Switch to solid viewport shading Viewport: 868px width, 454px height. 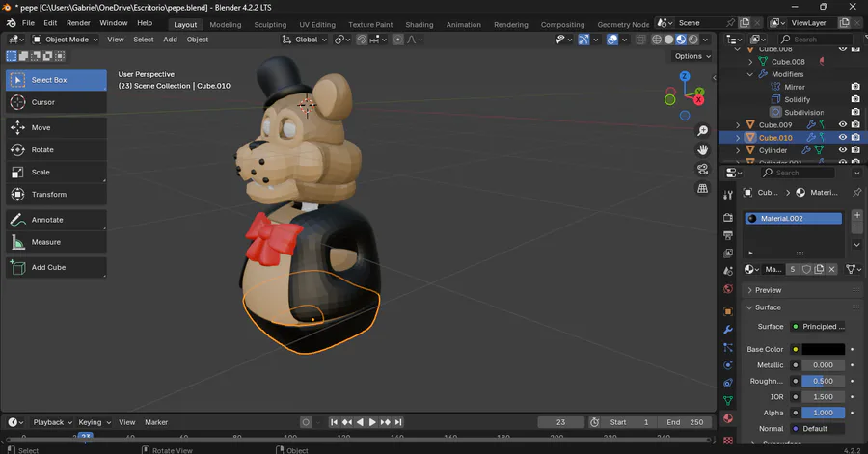point(668,40)
